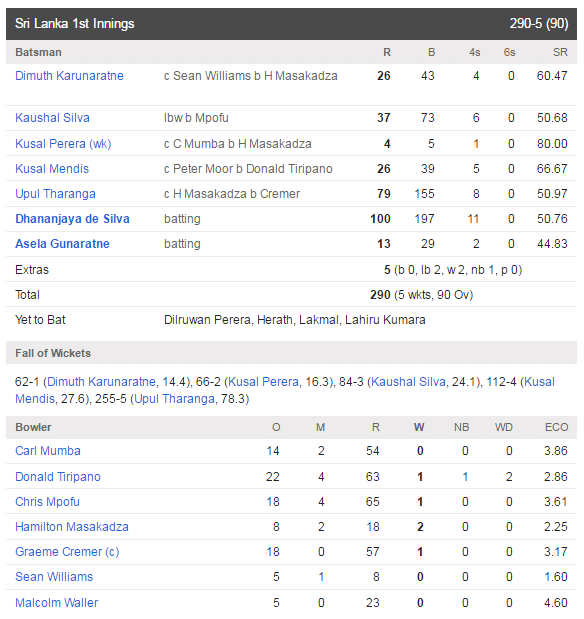The height and width of the screenshot is (619, 584).
Task: Click Sean Williams bowler name
Action: click(54, 577)
